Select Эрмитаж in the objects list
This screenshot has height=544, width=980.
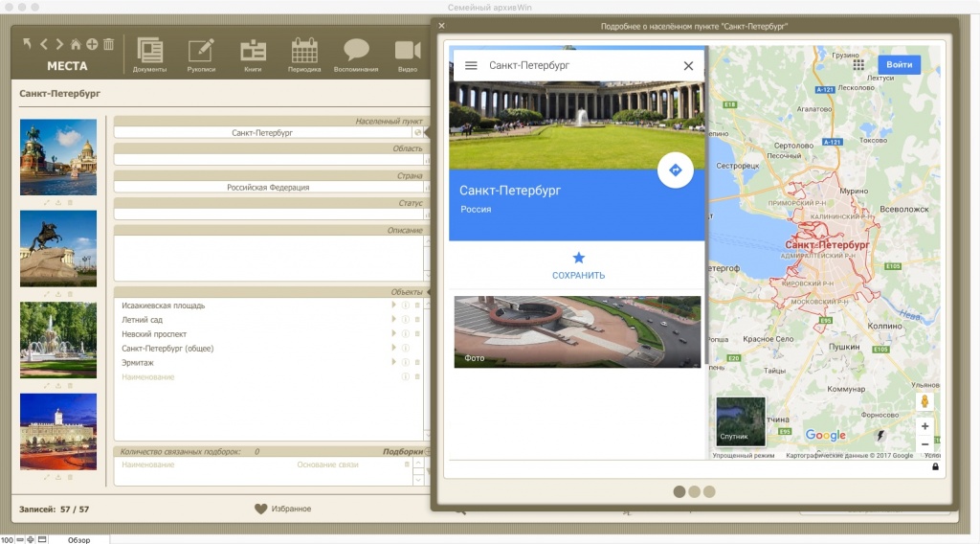tap(138, 363)
